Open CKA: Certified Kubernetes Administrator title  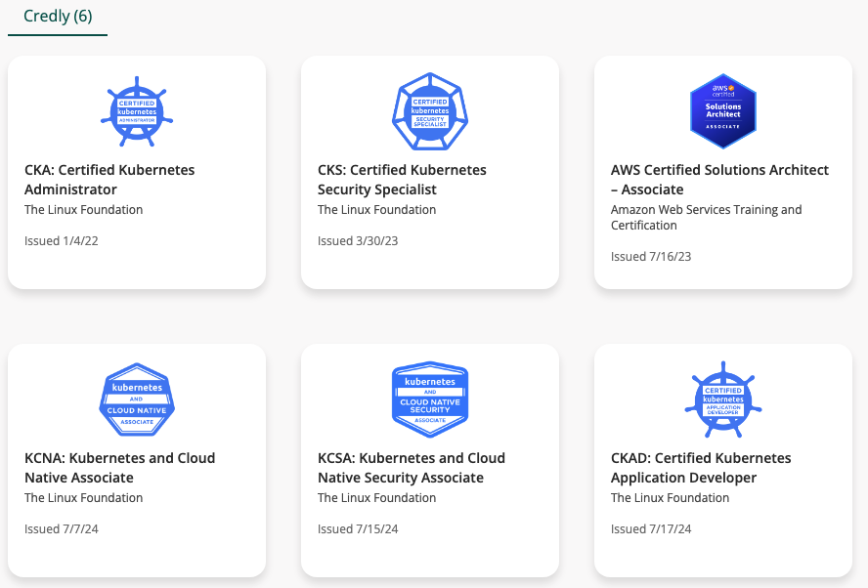pyautogui.click(x=109, y=179)
